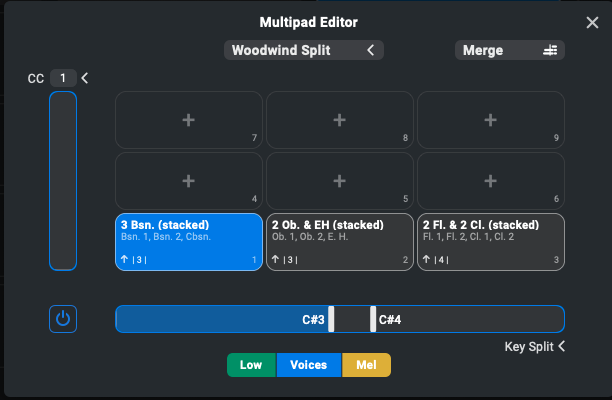Click the C#3 key split handle
The height and width of the screenshot is (400, 612).
(331, 319)
